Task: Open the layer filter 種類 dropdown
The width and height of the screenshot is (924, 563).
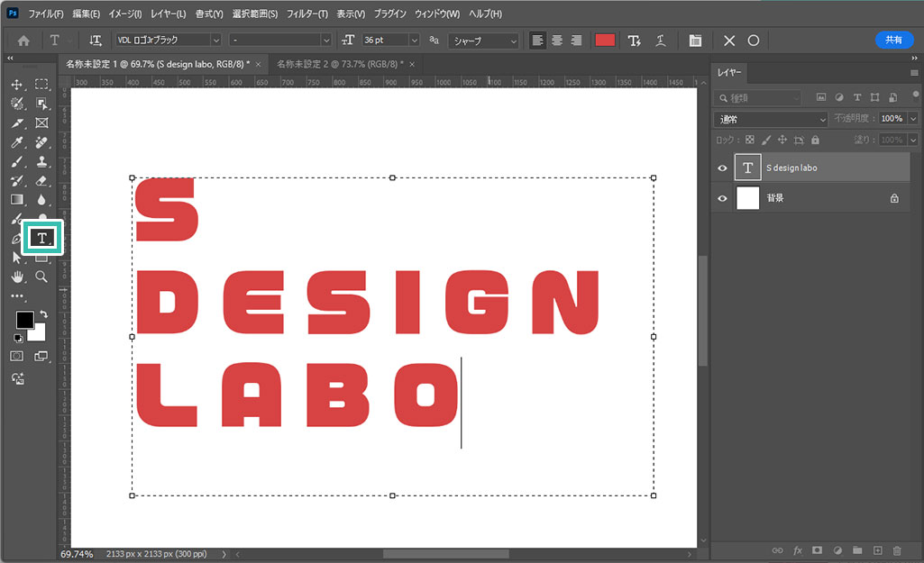Action: [758, 98]
